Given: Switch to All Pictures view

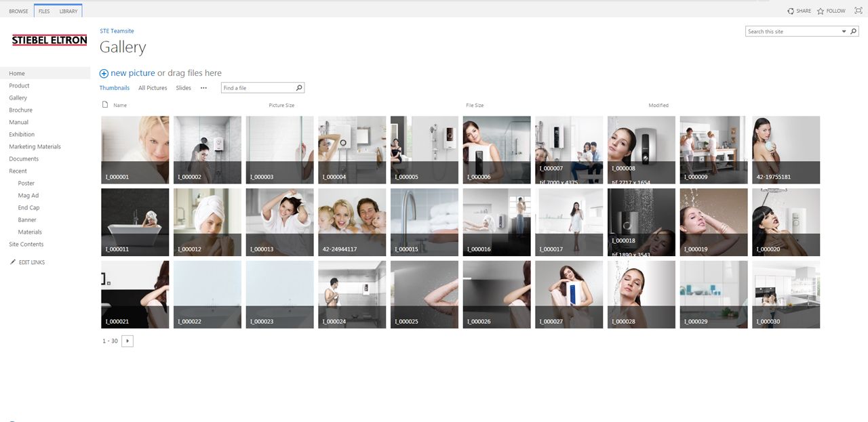Looking at the screenshot, I should 153,88.
